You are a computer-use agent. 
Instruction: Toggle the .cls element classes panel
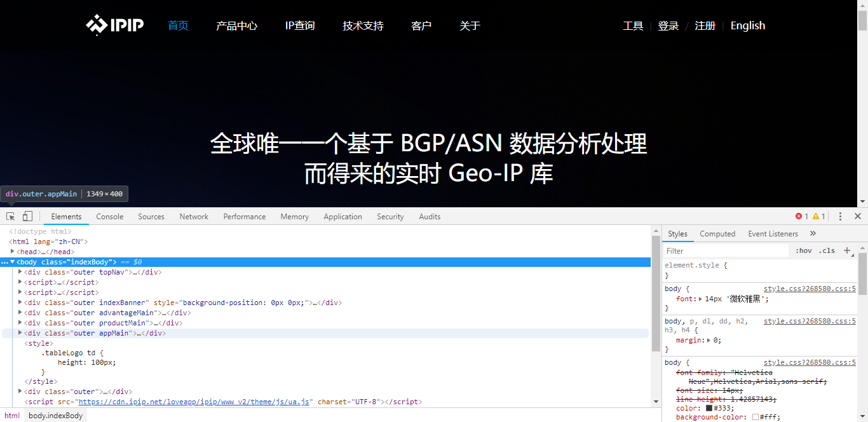(x=827, y=250)
